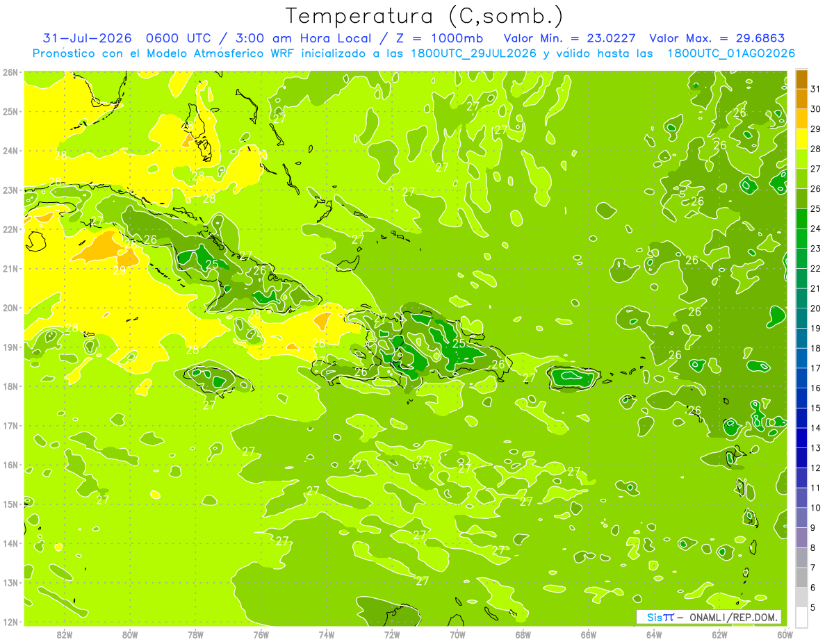This screenshot has width=834, height=644.
Task: Select the "Valor Min. = 23.0227" readout
Action: click(569, 38)
